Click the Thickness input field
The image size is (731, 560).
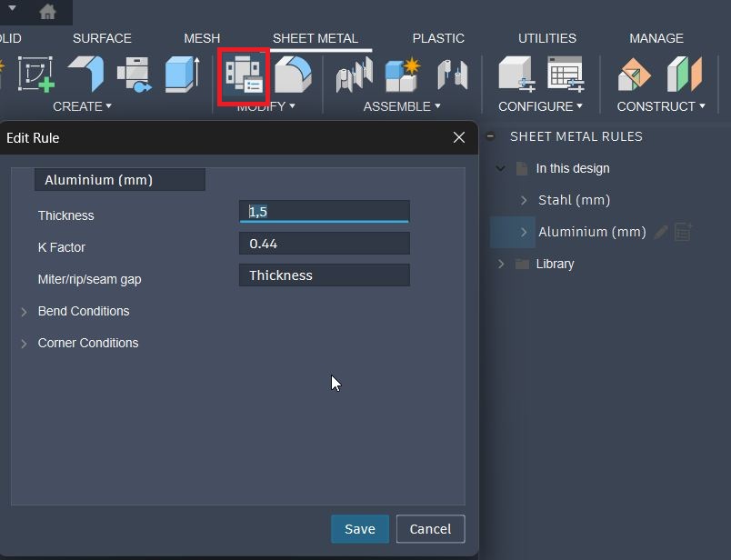point(325,212)
